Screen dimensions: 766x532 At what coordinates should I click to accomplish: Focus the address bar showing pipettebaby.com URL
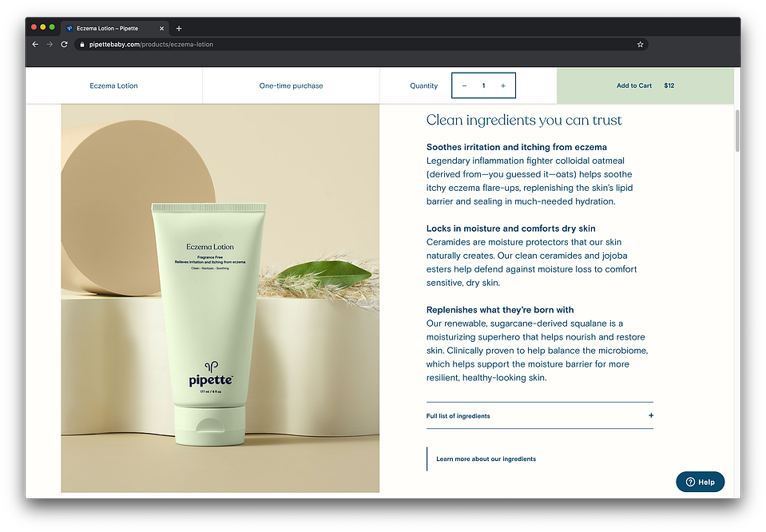click(x=362, y=45)
